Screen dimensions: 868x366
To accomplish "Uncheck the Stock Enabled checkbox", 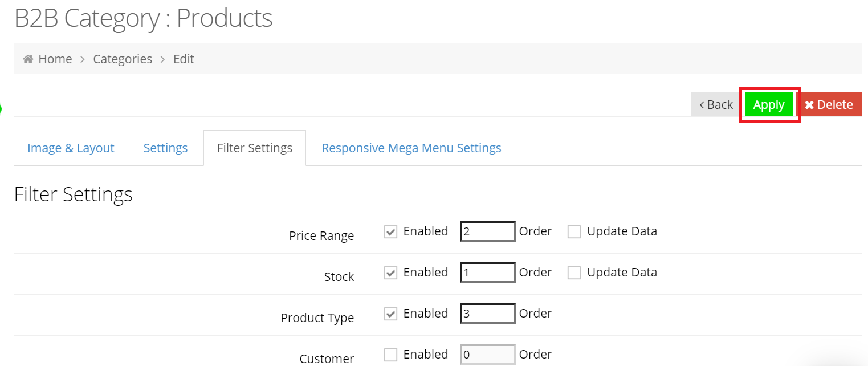I will (x=390, y=272).
